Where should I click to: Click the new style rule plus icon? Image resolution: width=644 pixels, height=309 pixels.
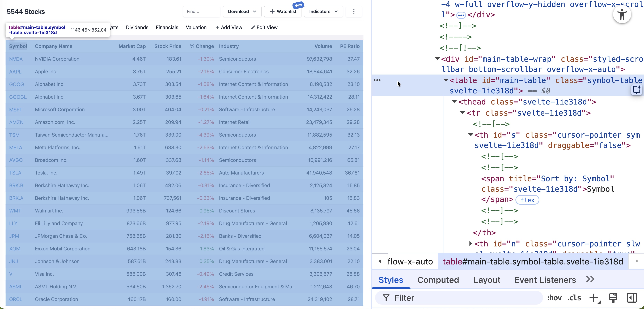pyautogui.click(x=594, y=298)
